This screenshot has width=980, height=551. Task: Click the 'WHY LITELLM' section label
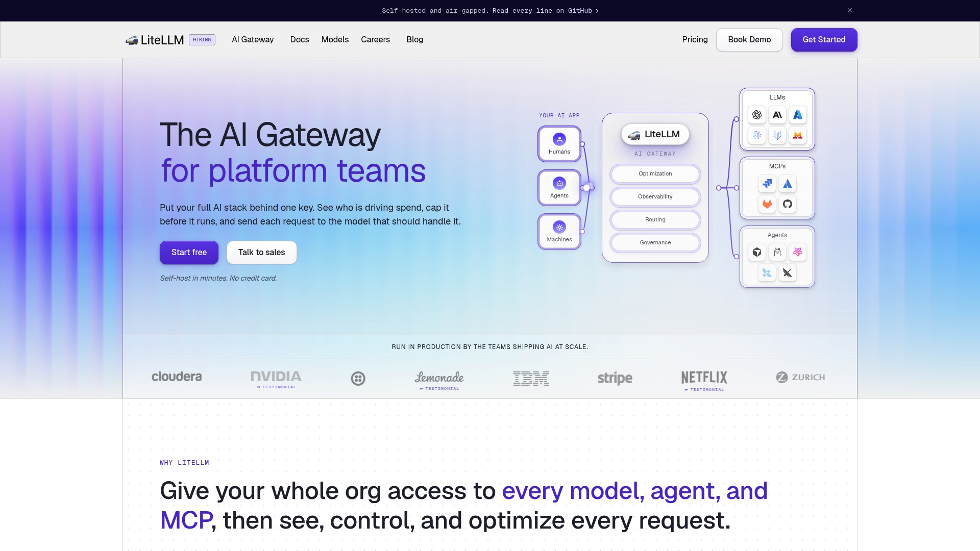click(x=184, y=463)
